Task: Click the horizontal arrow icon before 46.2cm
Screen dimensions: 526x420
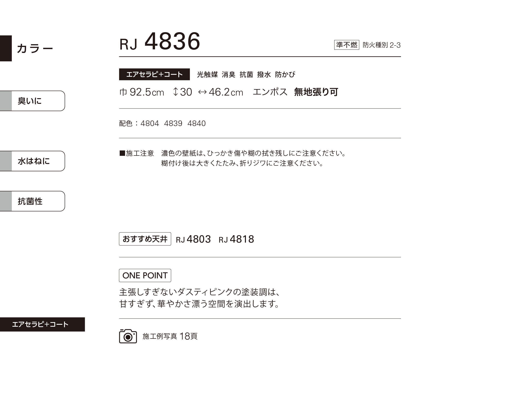Action: click(x=202, y=92)
